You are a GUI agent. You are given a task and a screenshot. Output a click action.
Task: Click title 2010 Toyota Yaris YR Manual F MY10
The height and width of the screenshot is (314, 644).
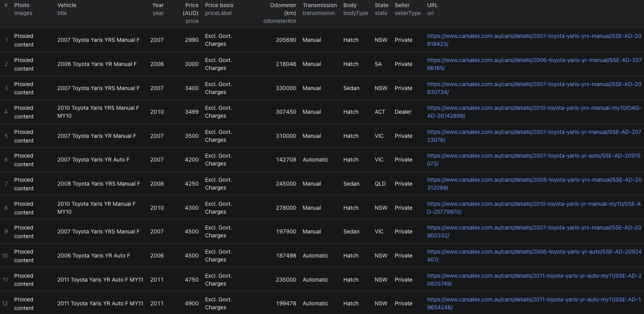point(96,208)
